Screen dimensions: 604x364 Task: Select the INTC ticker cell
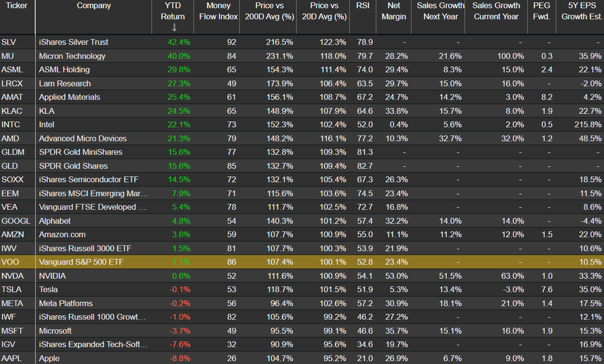pos(11,125)
